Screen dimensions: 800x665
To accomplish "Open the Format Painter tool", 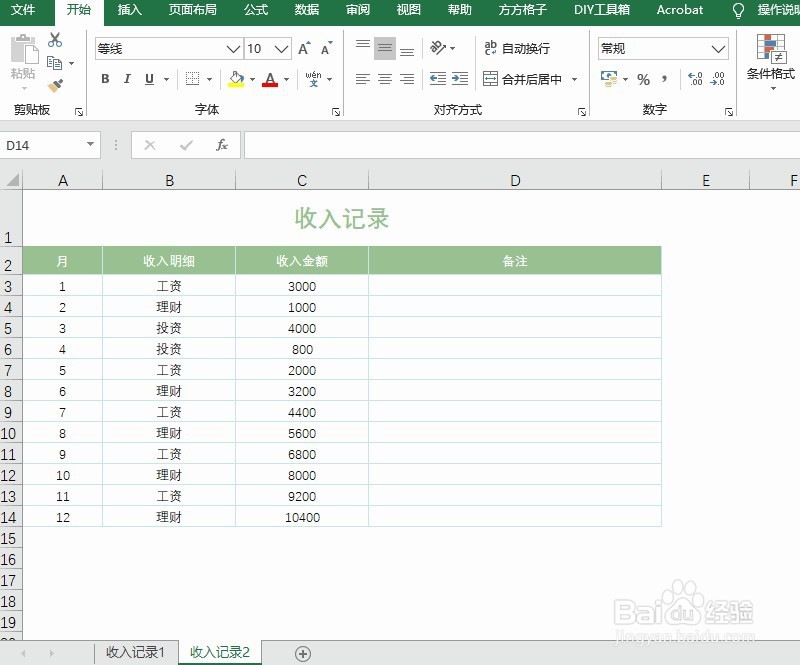I will (54, 87).
